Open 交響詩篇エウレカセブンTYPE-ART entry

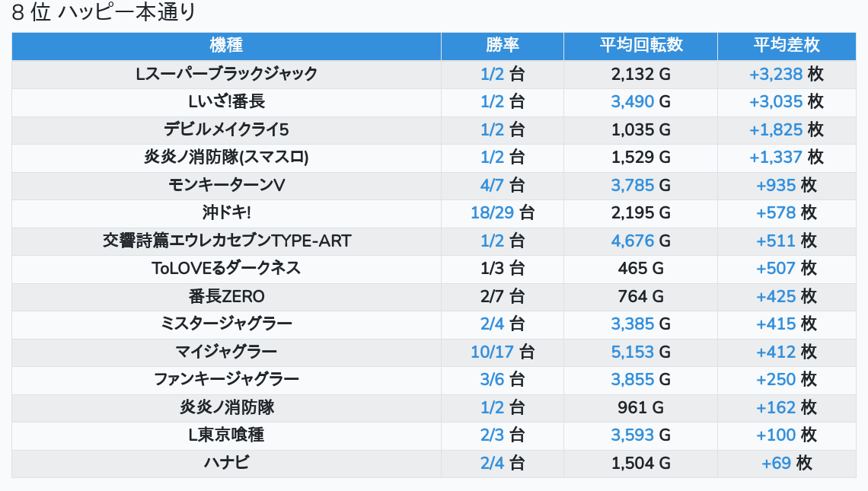pos(226,241)
